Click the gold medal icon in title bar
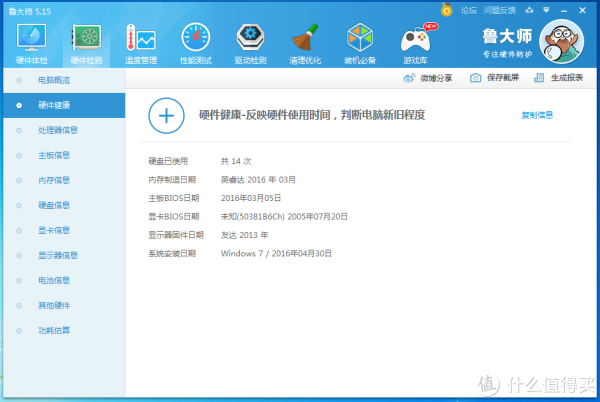600x402 pixels. (x=446, y=10)
